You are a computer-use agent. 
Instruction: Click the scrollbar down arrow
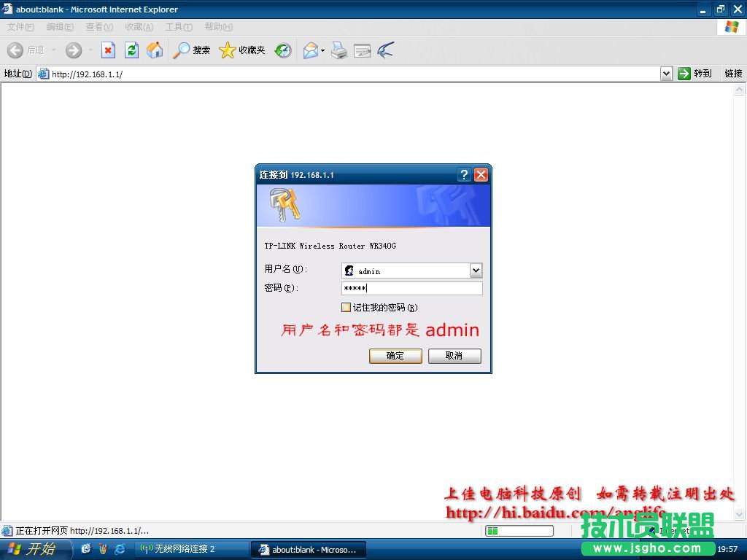click(x=740, y=514)
